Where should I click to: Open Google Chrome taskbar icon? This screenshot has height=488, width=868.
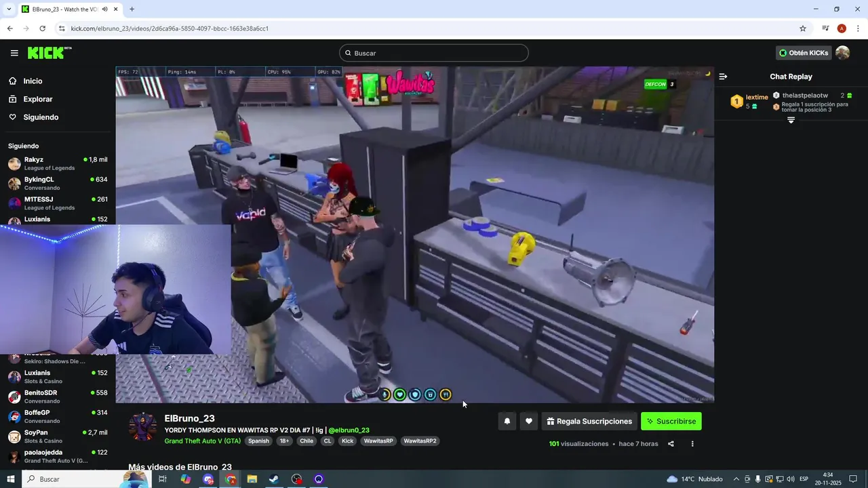231,479
